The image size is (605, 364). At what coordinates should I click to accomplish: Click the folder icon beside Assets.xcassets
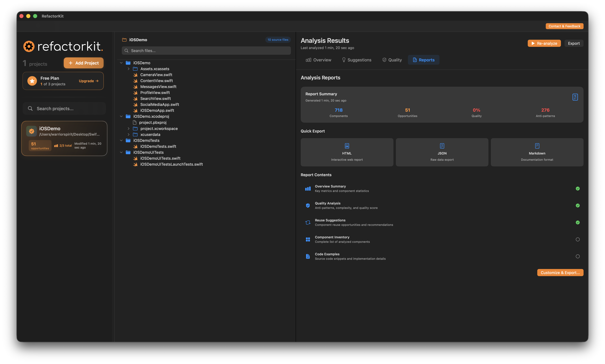[x=135, y=69]
